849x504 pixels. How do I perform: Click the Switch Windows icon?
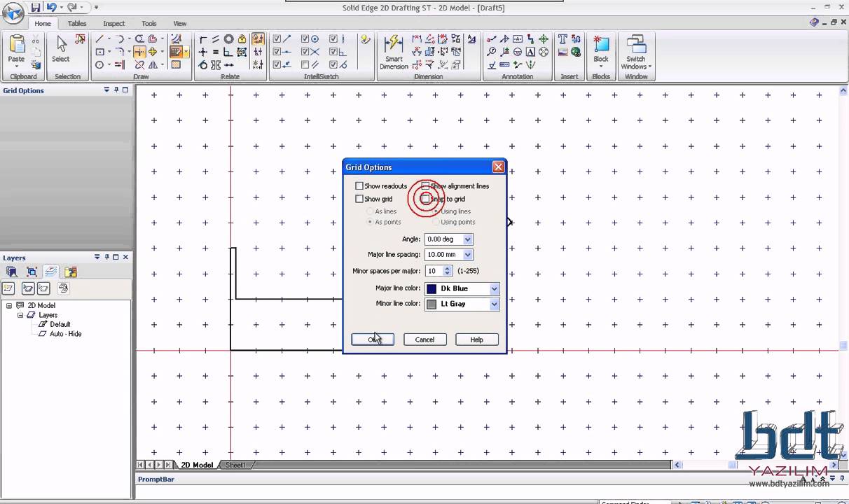(x=636, y=44)
